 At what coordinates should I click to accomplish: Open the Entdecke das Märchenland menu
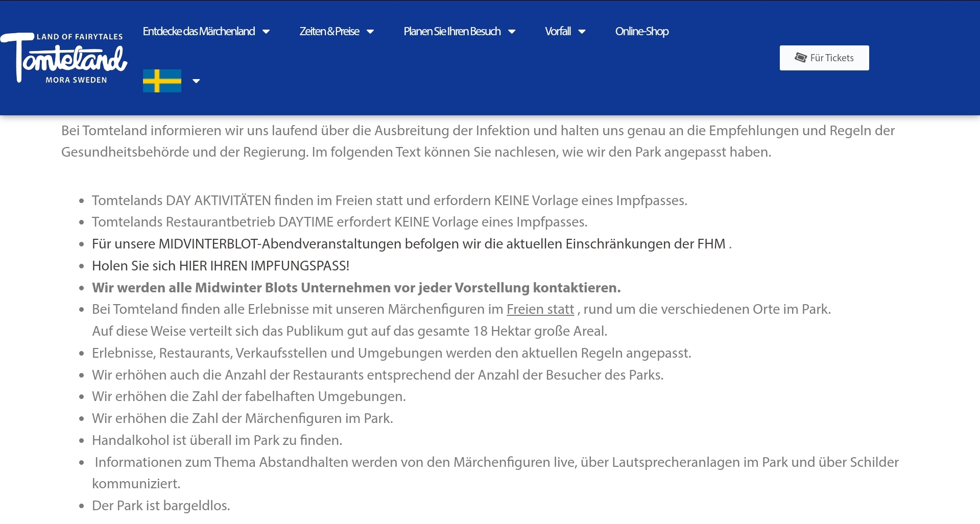pyautogui.click(x=199, y=31)
